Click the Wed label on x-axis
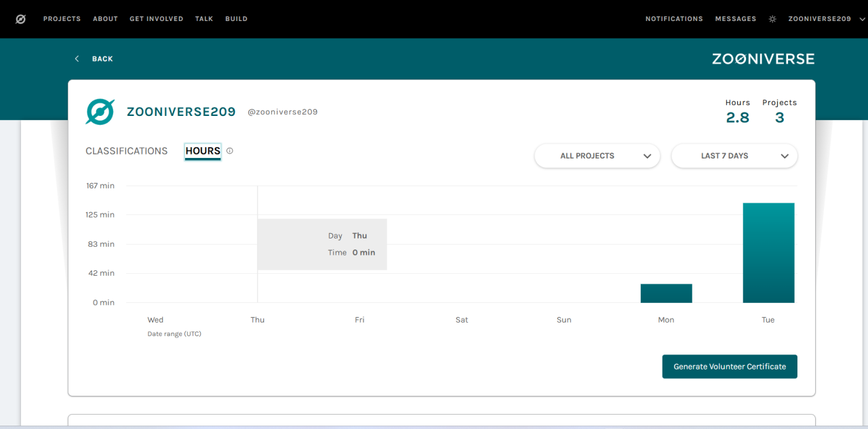The height and width of the screenshot is (429, 868). [155, 320]
